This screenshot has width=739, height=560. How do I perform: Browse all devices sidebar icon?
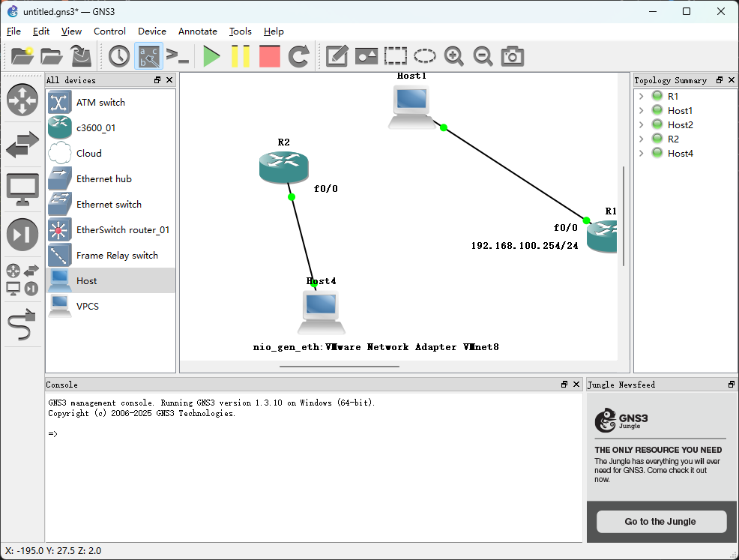22,280
